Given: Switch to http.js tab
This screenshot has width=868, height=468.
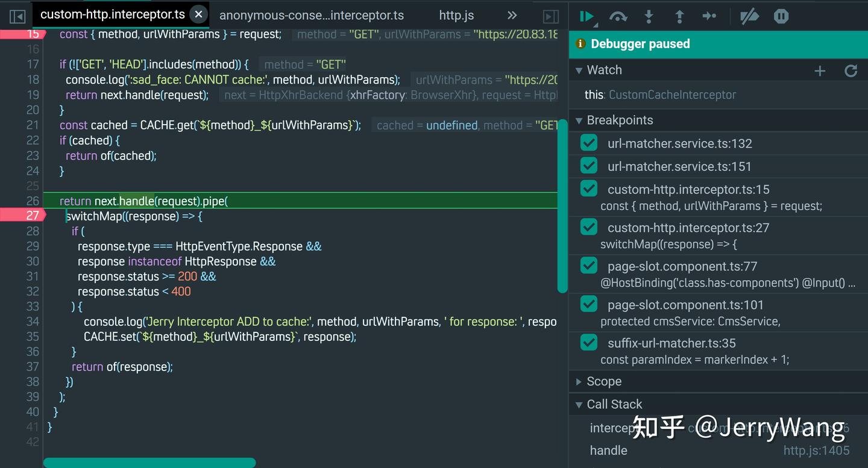Looking at the screenshot, I should pos(456,16).
